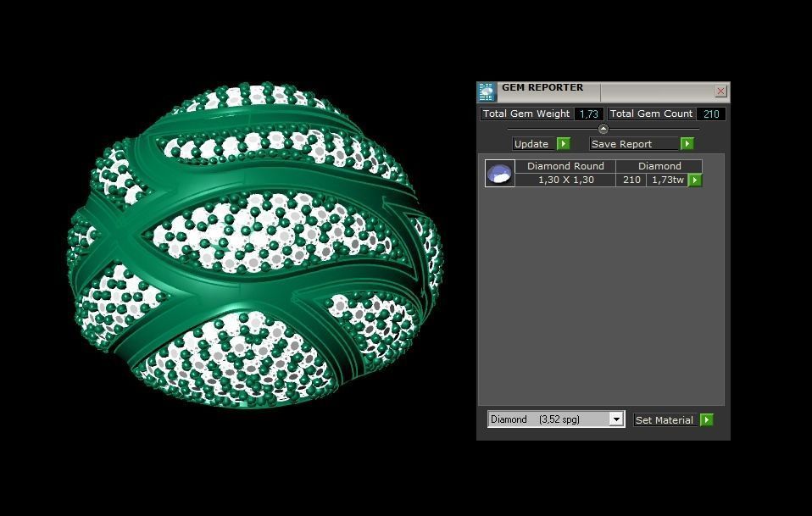
Task: Click the Total Gem Count value 210
Action: coord(711,114)
